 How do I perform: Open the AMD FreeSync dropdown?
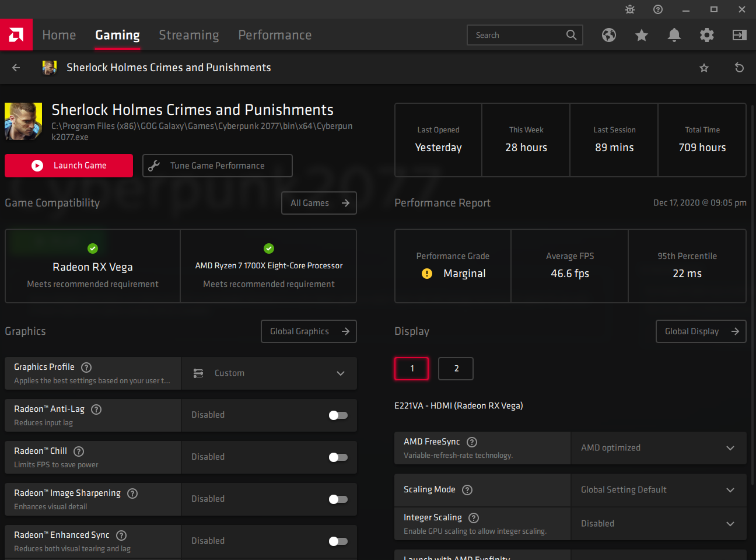coord(659,448)
